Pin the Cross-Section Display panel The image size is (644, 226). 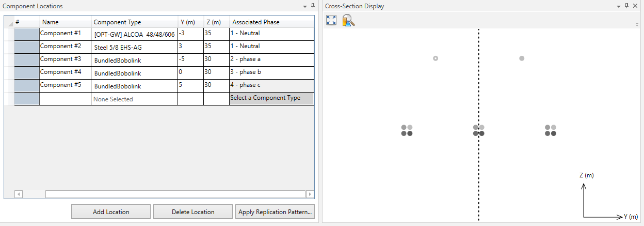pyautogui.click(x=626, y=6)
